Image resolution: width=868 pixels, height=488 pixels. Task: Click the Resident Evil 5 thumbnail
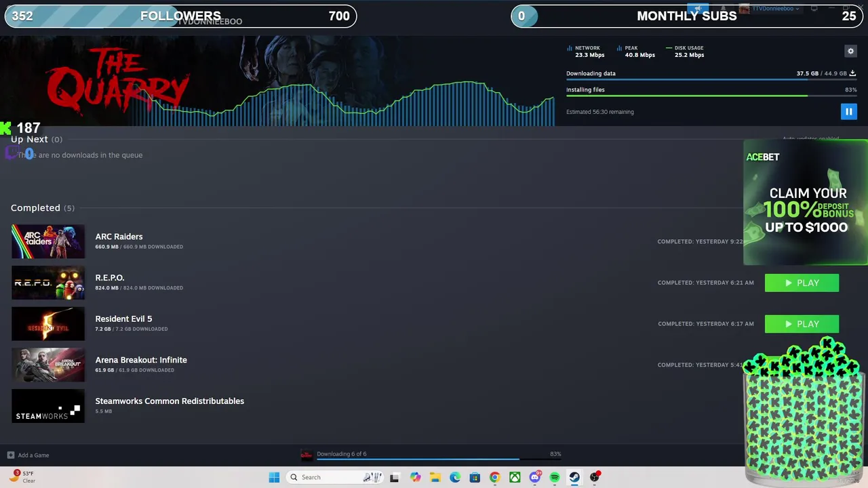click(x=48, y=324)
